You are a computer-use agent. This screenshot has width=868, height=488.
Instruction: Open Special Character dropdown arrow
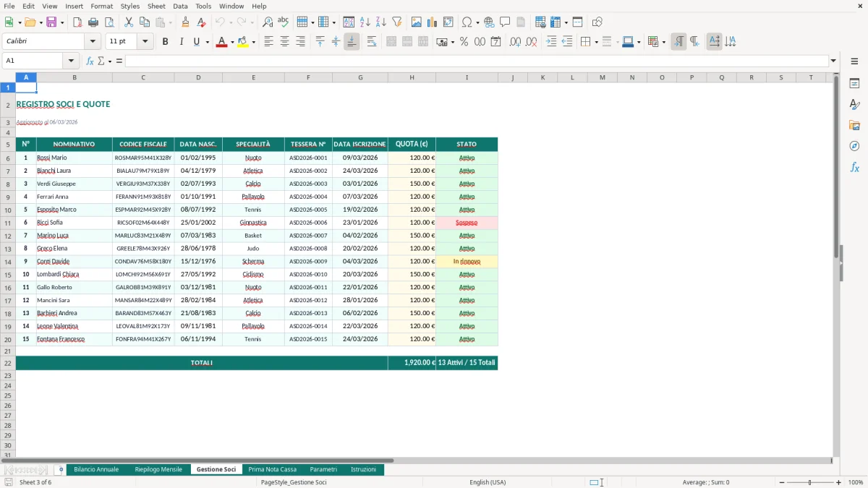[x=477, y=22]
